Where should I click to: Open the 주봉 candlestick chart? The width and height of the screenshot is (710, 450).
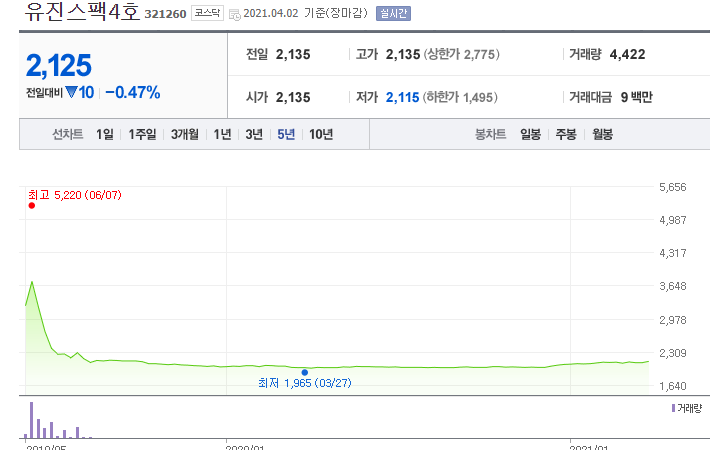(566, 134)
